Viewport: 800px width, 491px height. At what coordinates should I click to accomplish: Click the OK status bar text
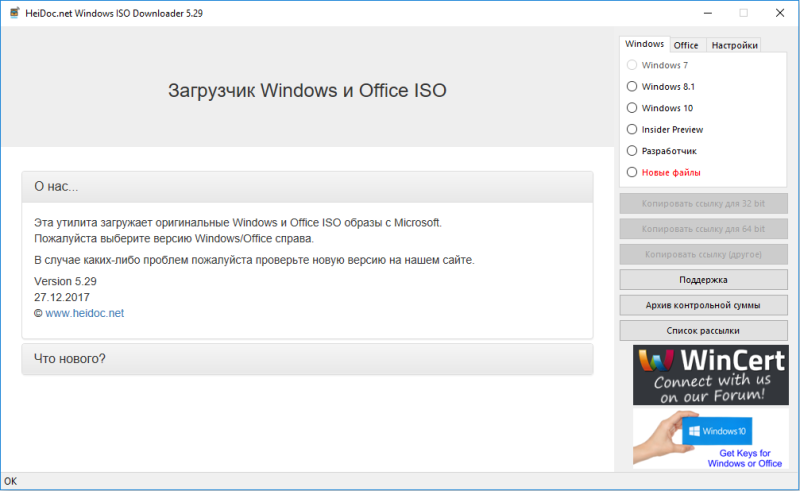(x=10, y=481)
